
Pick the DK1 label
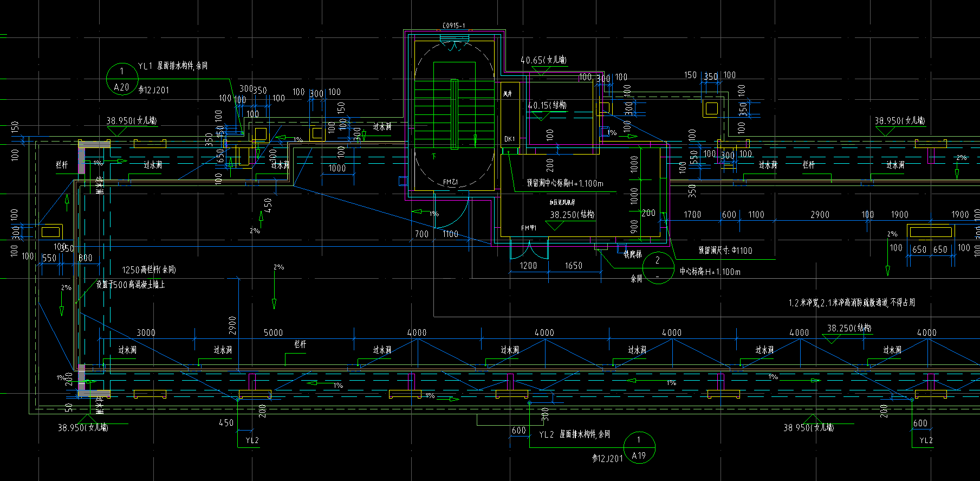point(509,139)
